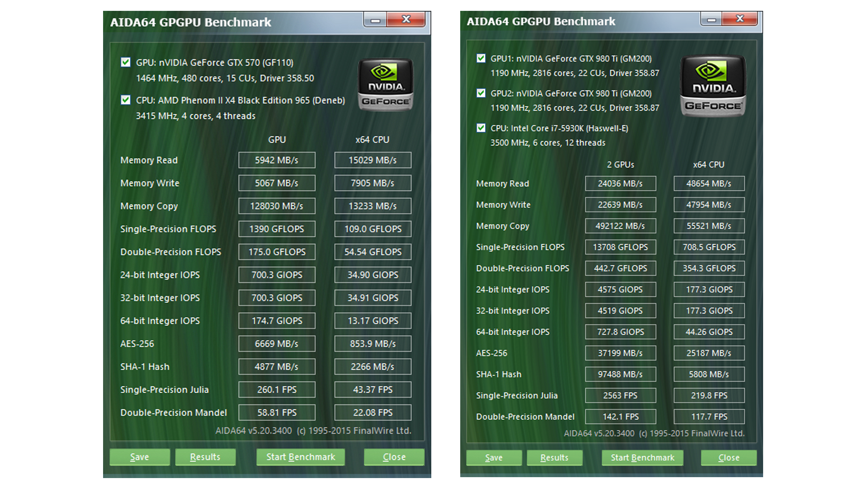
Task: Minimize the right AIDA64 GPGPU window
Action: pos(712,19)
